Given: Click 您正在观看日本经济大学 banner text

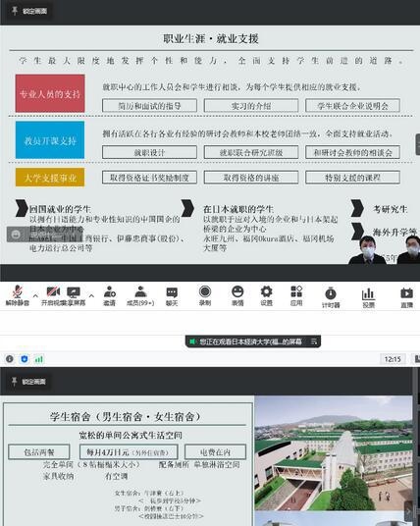Looking at the screenshot, I should [250, 342].
